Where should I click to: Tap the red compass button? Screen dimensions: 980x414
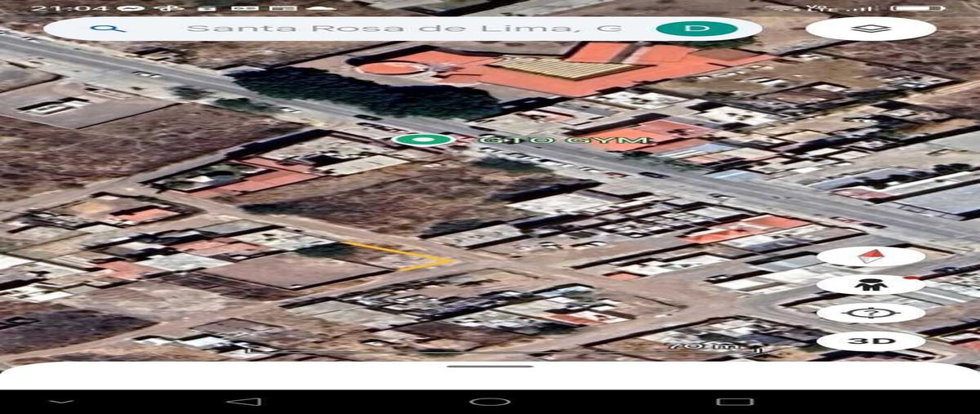(871, 256)
